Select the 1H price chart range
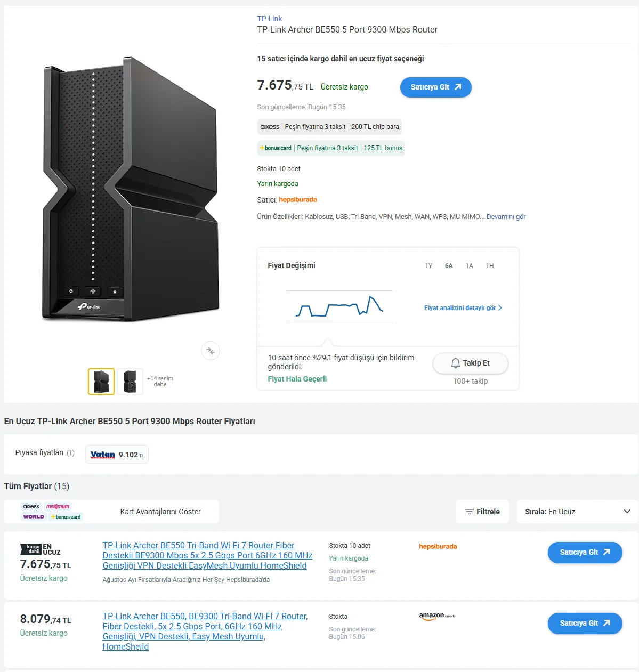 coord(489,266)
